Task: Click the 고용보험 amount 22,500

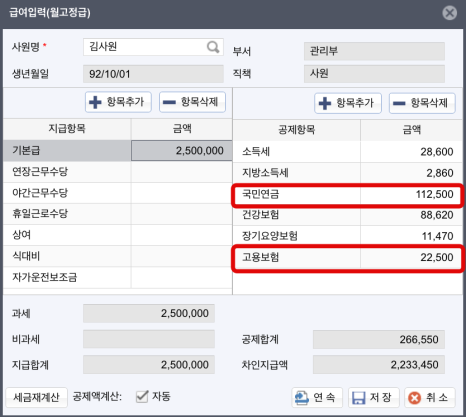Action: coord(436,257)
